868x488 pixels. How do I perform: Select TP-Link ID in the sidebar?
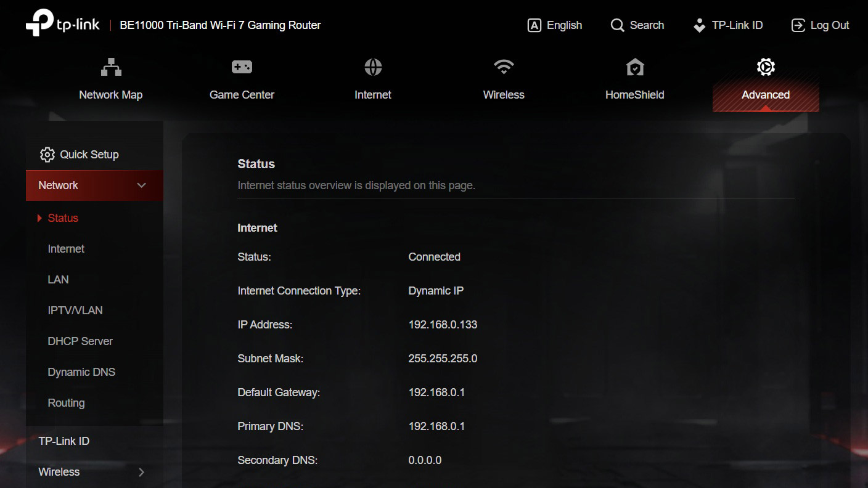click(64, 441)
